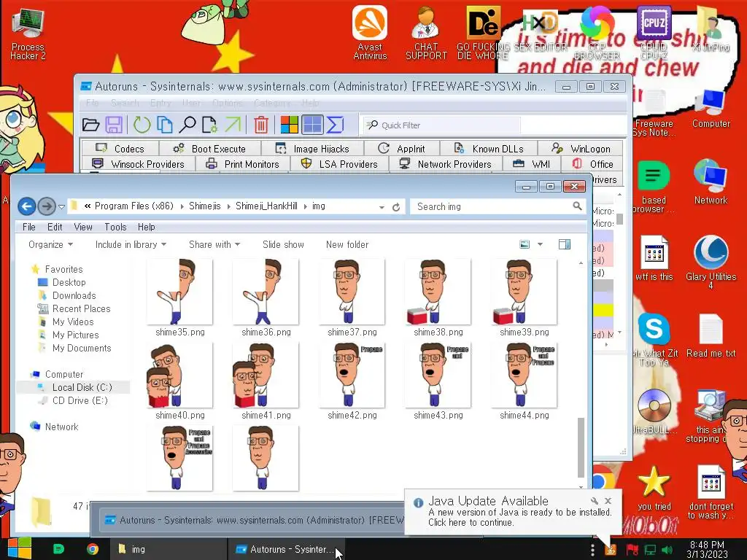Click the address bar refresh icon
Viewport: 747px width, 560px height.
(x=396, y=207)
